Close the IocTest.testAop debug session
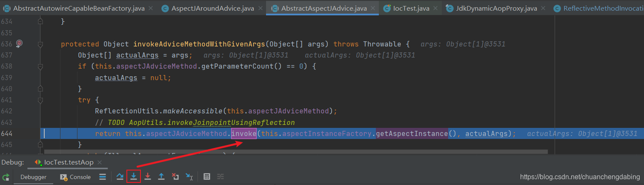 pos(100,163)
